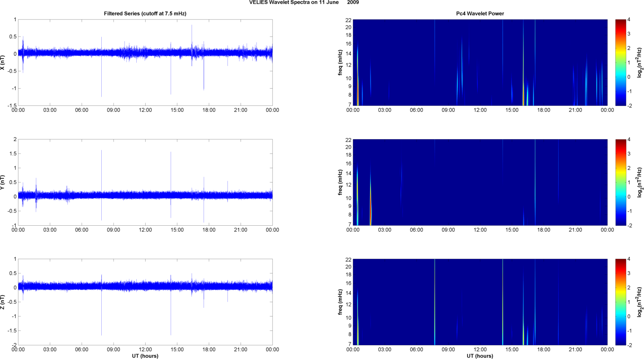This screenshot has width=644, height=359.
Task: Click the UT (hours) label under Z series
Action: [145, 356]
